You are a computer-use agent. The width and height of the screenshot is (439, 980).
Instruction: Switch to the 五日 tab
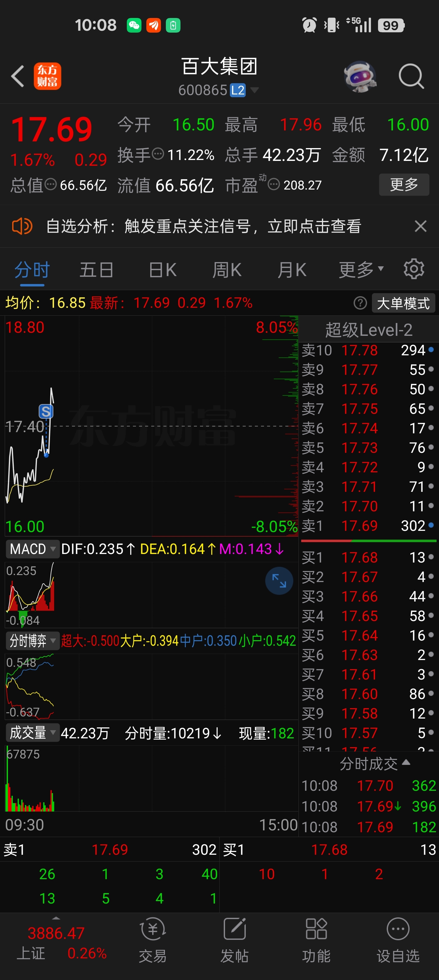(97, 270)
